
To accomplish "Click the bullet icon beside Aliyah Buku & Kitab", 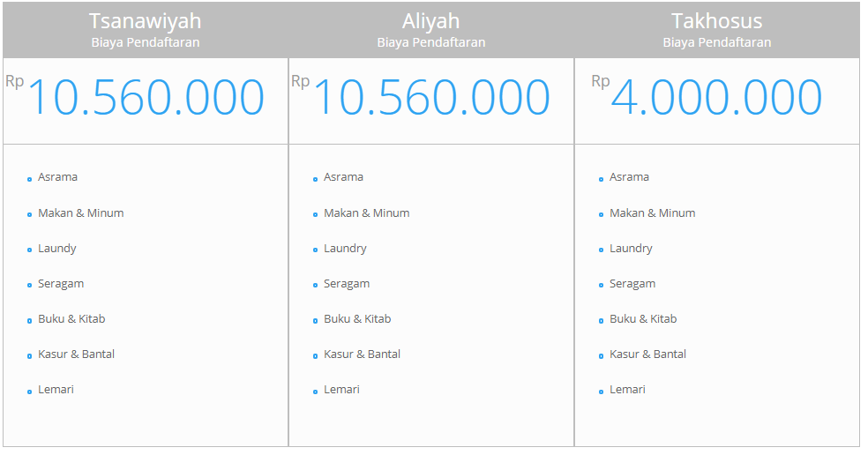I will tap(315, 320).
